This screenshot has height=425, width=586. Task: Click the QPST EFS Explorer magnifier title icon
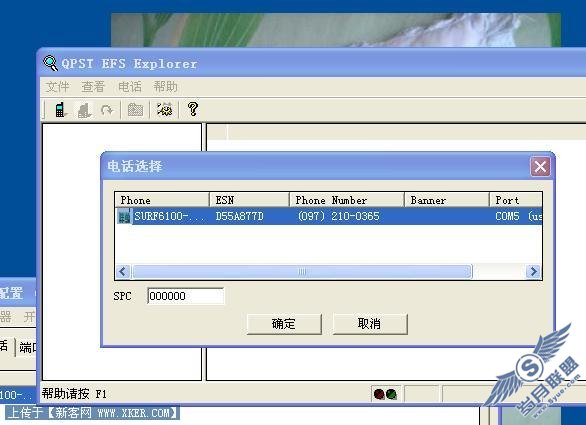[x=50, y=63]
